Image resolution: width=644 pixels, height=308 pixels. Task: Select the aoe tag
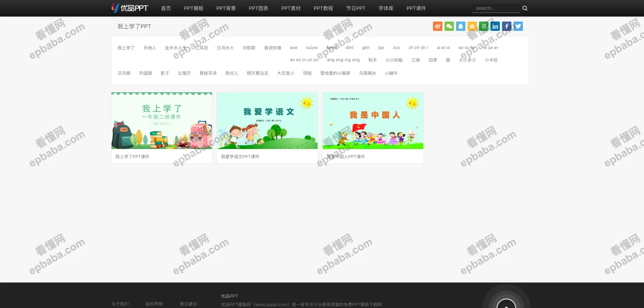294,48
